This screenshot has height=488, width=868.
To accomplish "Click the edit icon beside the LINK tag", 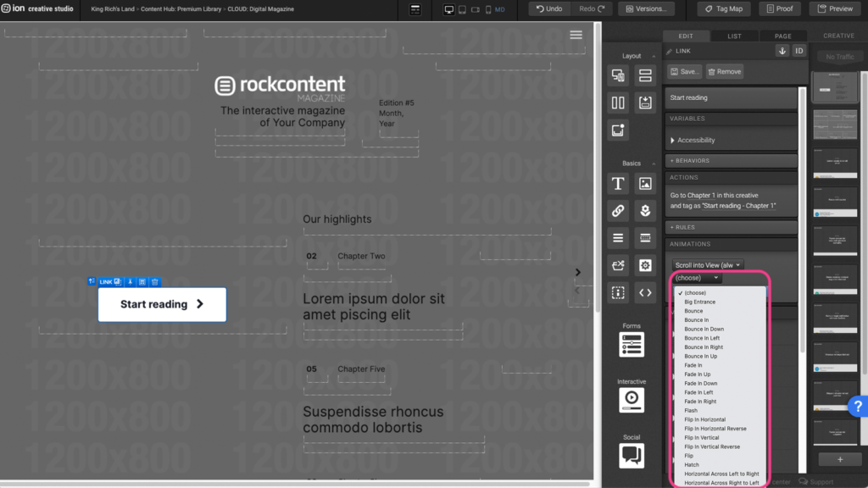I will click(117, 282).
